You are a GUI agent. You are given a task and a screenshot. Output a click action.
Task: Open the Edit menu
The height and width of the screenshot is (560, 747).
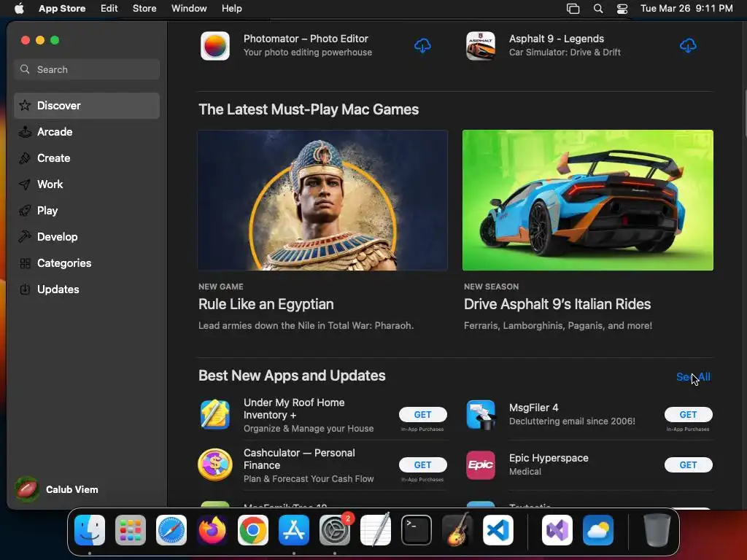pos(109,9)
